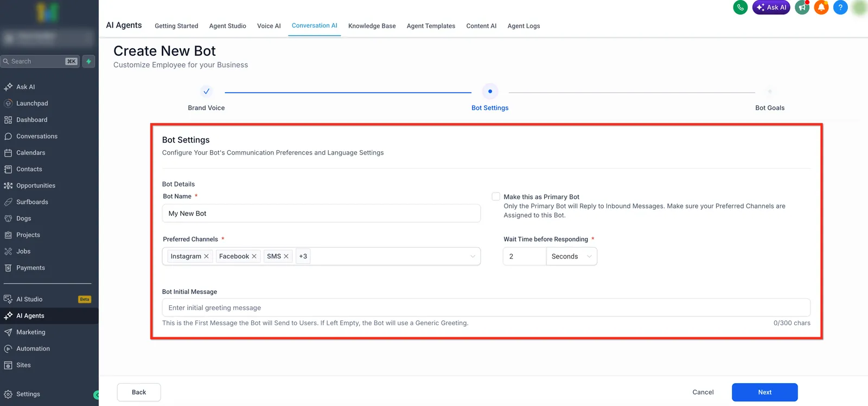Click the Surfboards sidebar icon
The image size is (868, 406).
point(8,202)
